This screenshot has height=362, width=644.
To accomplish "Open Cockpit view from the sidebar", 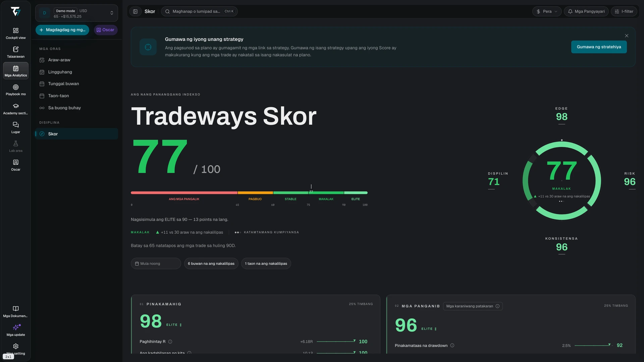I will (x=16, y=34).
